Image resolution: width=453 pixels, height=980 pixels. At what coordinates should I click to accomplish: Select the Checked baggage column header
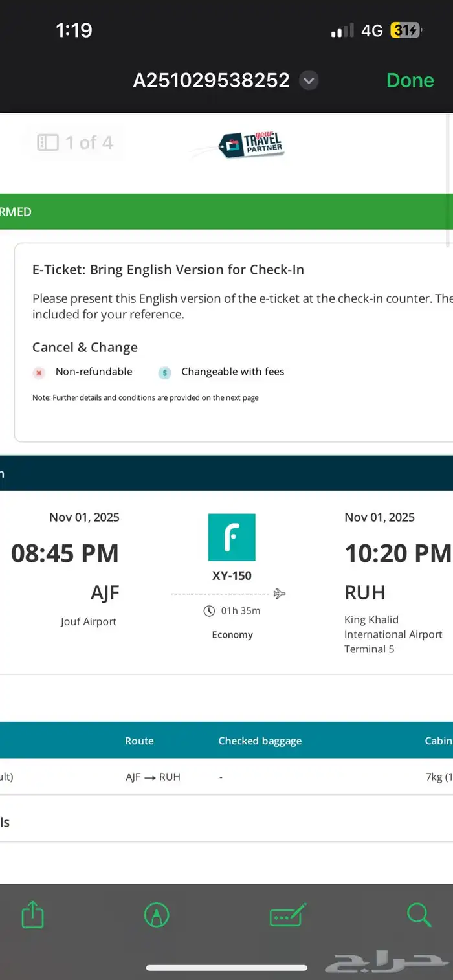click(x=260, y=741)
